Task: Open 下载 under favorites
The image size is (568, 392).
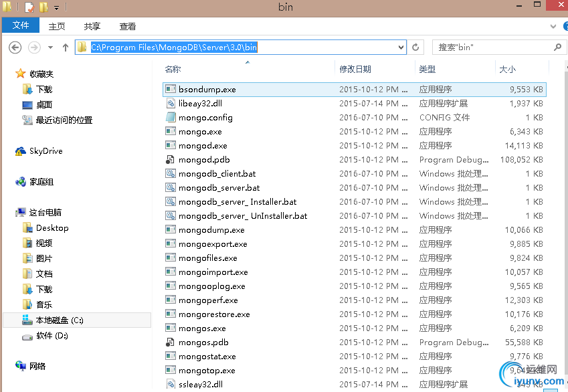Action: coord(37,89)
